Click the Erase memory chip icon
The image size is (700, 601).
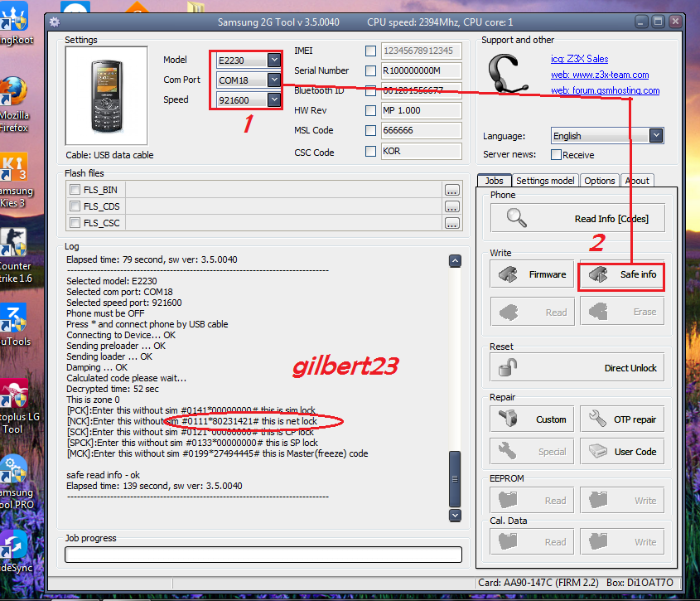[598, 312]
